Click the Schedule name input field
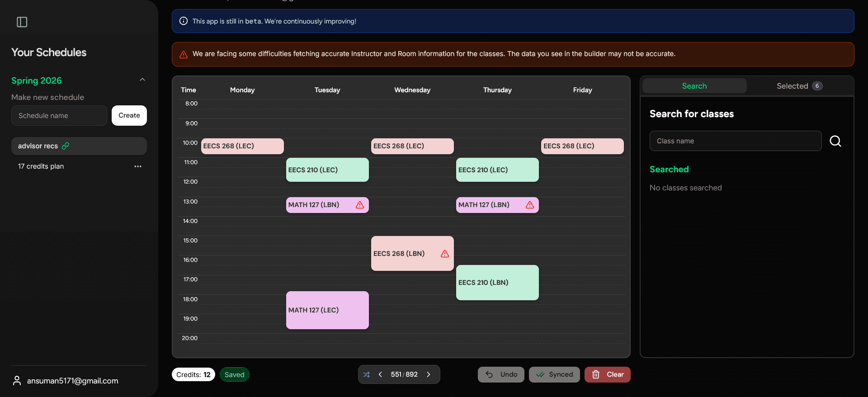This screenshot has height=397, width=868. [x=59, y=115]
